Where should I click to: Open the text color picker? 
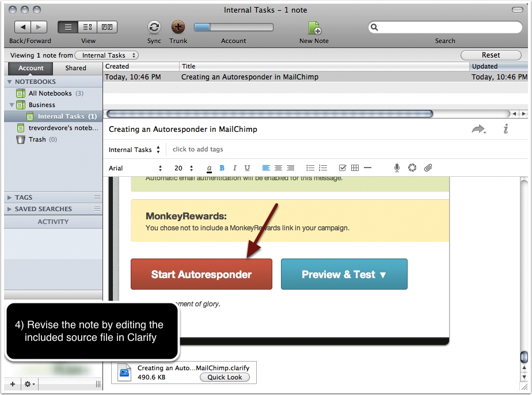click(x=210, y=168)
